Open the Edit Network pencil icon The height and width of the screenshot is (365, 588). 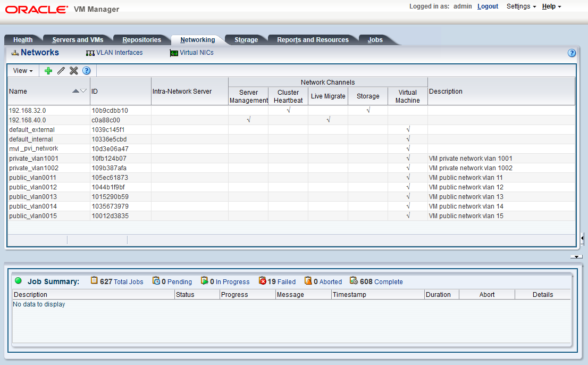pyautogui.click(x=61, y=70)
